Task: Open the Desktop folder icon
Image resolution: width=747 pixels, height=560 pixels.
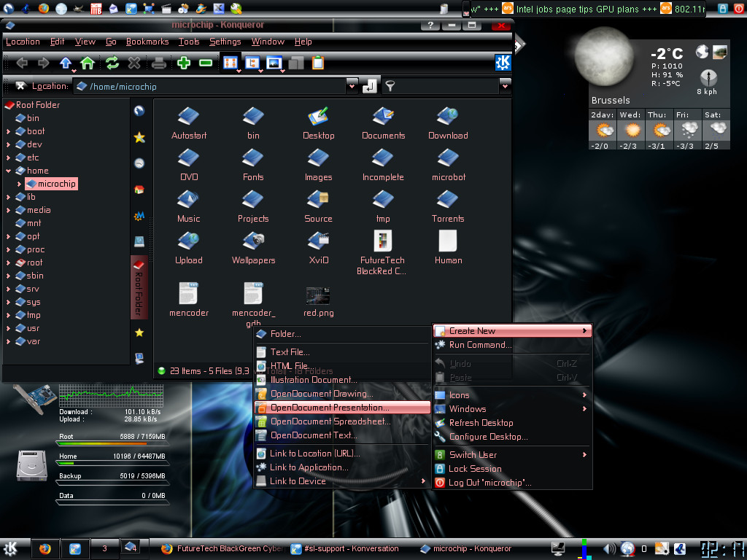Action: coord(318,123)
